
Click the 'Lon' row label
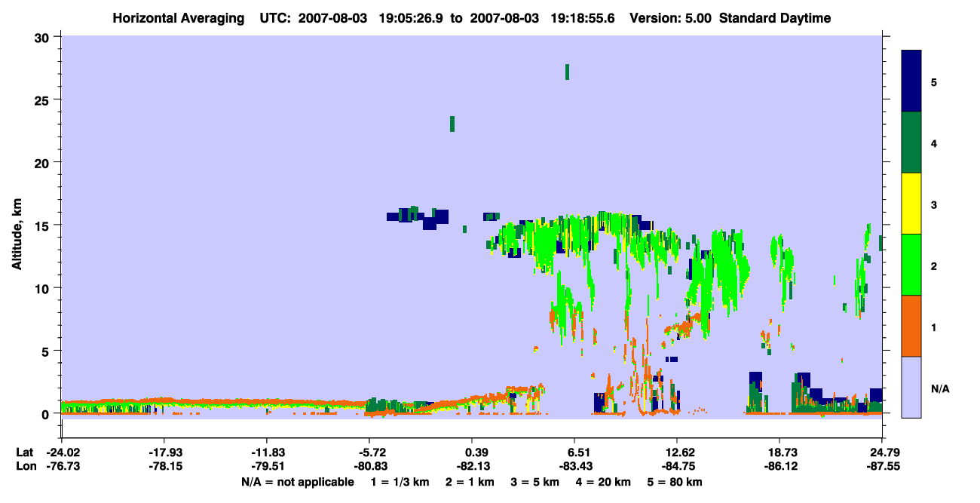coord(25,466)
